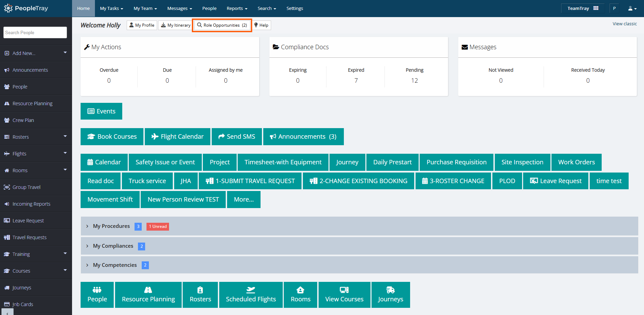Click the Search People input field

click(35, 33)
